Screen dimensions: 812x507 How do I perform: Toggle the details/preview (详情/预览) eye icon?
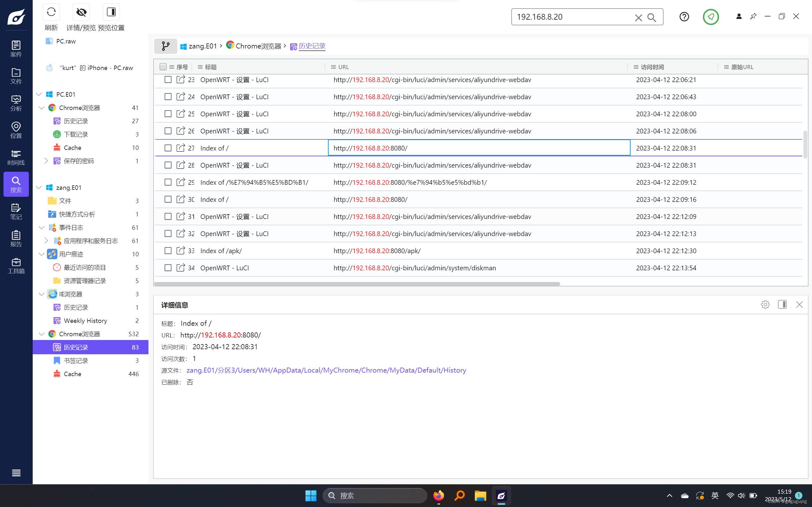coord(81,12)
